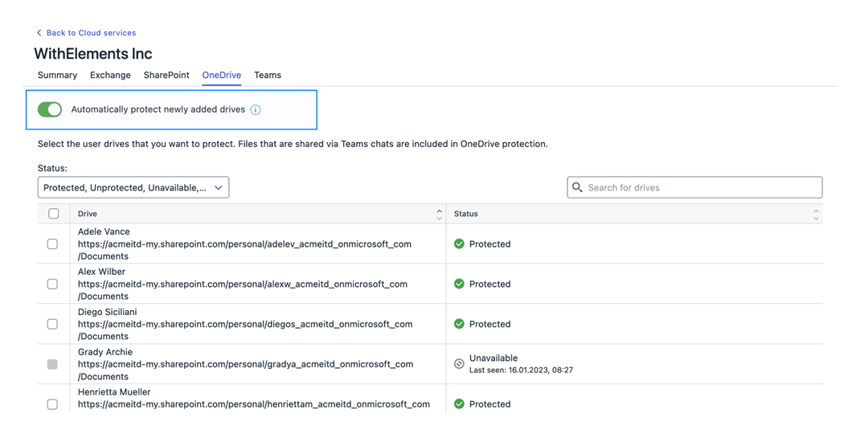Viewport: 868px width, 438px height.
Task: Click the Search for drives field
Action: coord(694,187)
